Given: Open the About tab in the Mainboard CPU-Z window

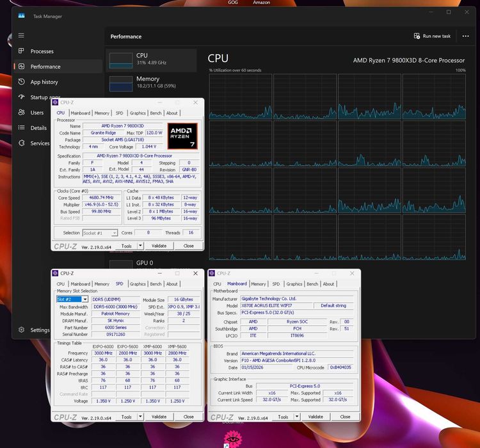Looking at the screenshot, I should point(329,284).
